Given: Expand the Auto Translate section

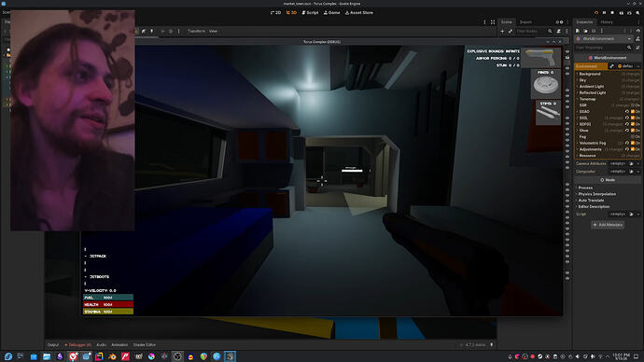Looking at the screenshot, I should [591, 201].
